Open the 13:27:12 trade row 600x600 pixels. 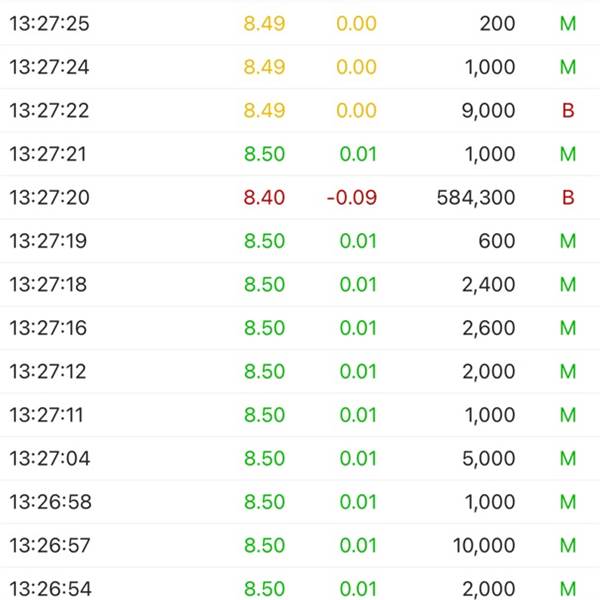point(300,372)
